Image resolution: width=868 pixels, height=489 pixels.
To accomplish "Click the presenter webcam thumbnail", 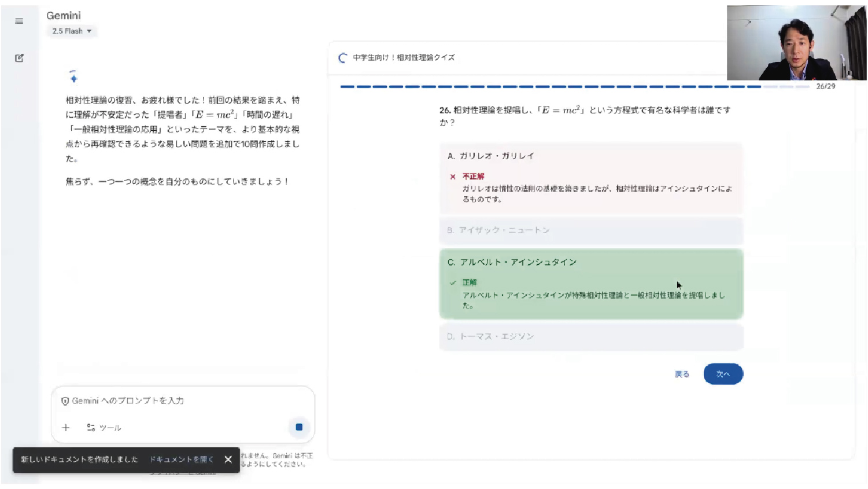I will [x=796, y=43].
